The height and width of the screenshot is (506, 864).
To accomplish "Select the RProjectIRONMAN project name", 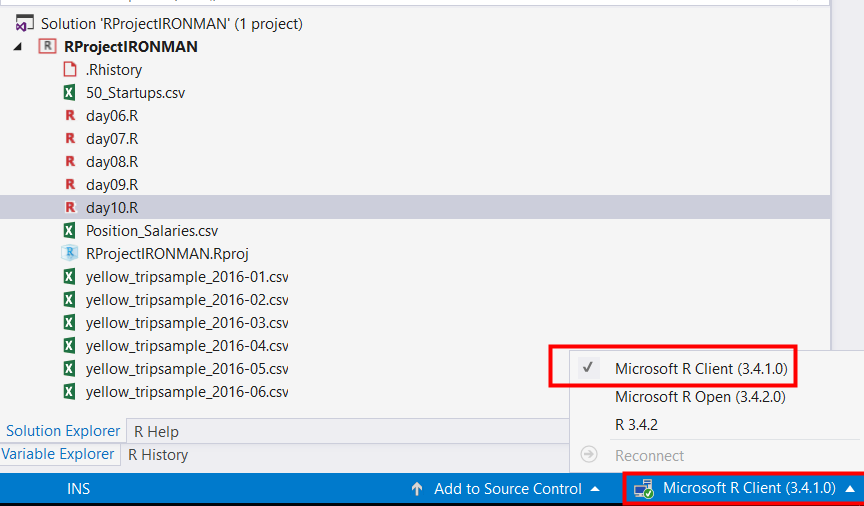I will coord(131,47).
